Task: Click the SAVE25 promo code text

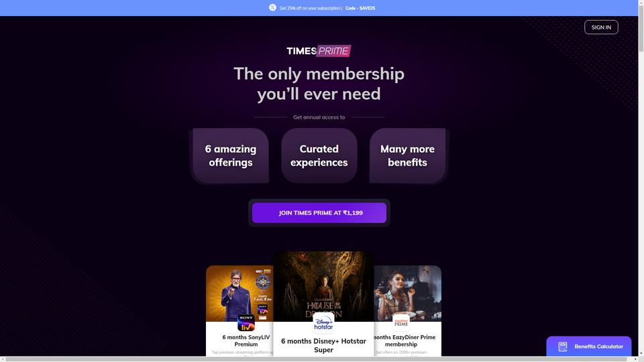Action: 360,8
